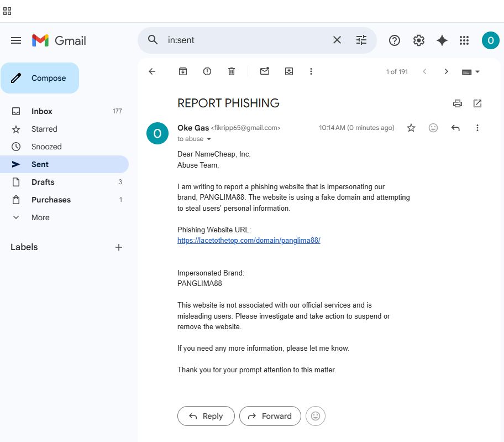Screen dimensions: 504x442
Task: Reply using header arrow icon
Action: pos(455,128)
